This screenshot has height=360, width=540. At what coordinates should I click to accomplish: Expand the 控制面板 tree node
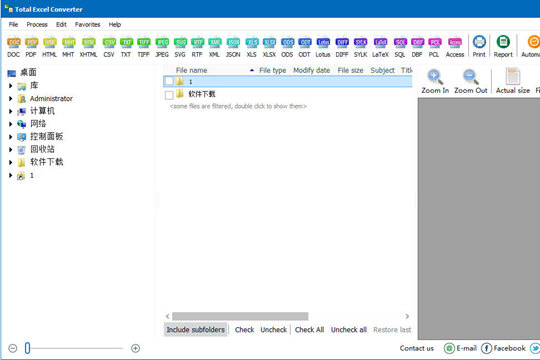click(x=10, y=137)
